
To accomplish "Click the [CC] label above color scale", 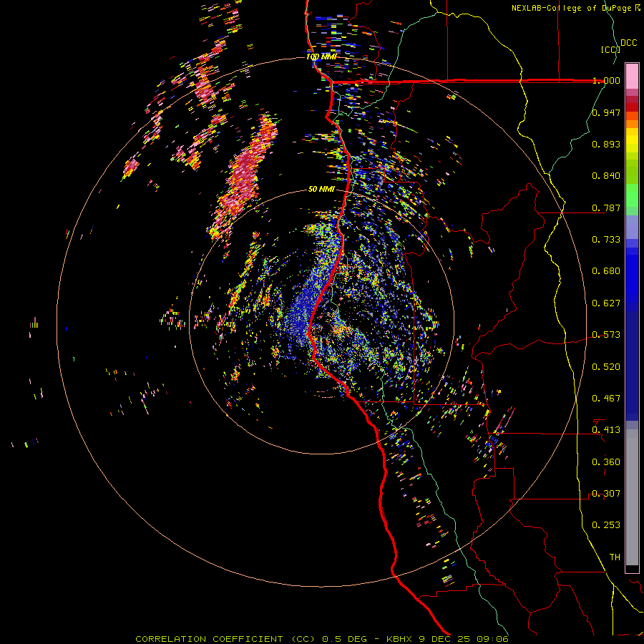I will (x=610, y=49).
